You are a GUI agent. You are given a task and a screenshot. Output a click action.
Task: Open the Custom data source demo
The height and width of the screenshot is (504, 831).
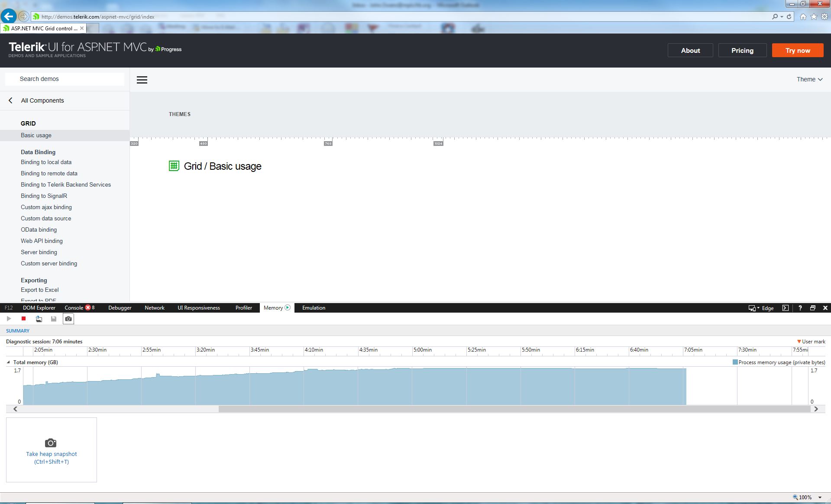point(46,218)
